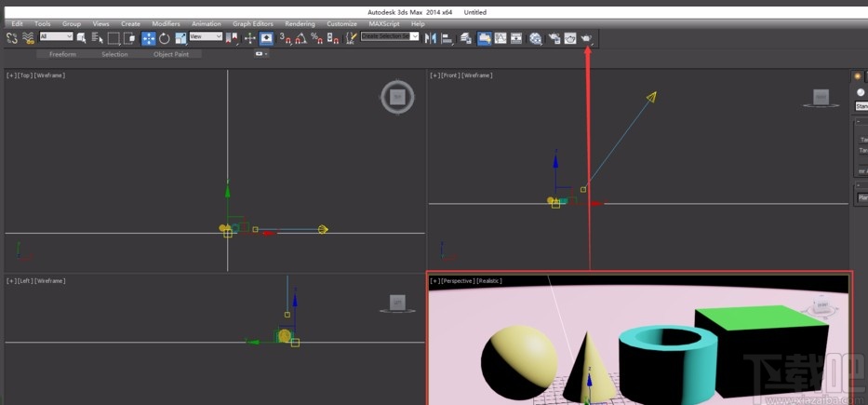Image resolution: width=868 pixels, height=405 pixels.
Task: Open the Material Editor icon
Action: 535,38
